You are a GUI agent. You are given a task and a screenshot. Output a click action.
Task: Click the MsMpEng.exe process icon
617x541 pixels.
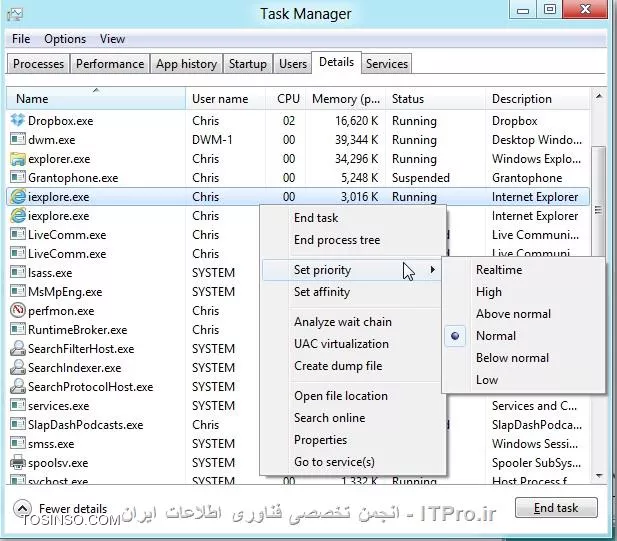(x=18, y=292)
